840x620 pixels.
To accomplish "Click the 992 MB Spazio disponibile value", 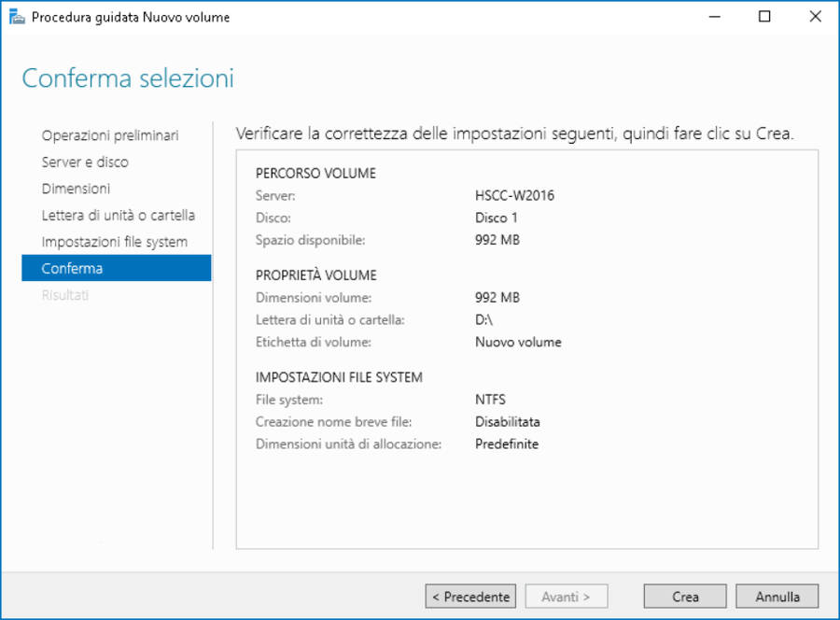I will (497, 240).
